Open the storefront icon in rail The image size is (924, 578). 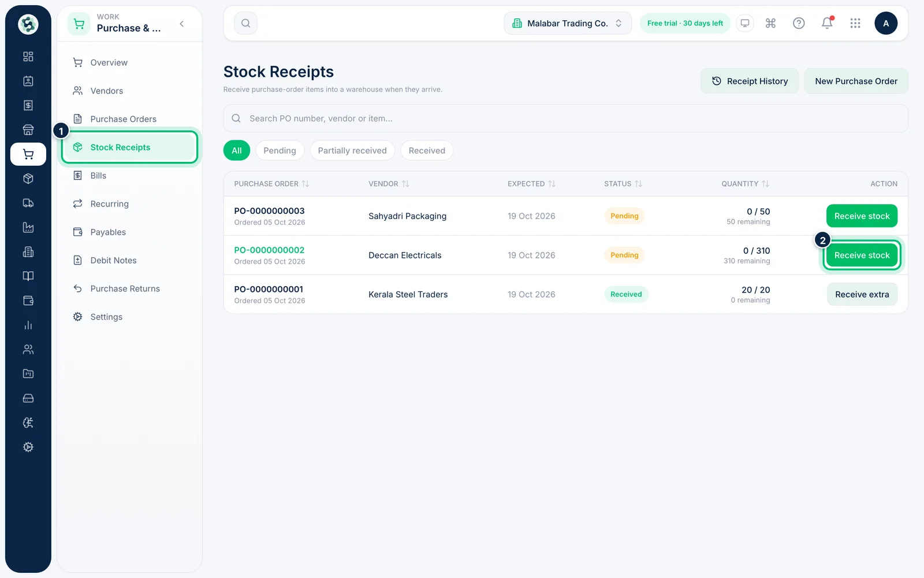(x=28, y=129)
